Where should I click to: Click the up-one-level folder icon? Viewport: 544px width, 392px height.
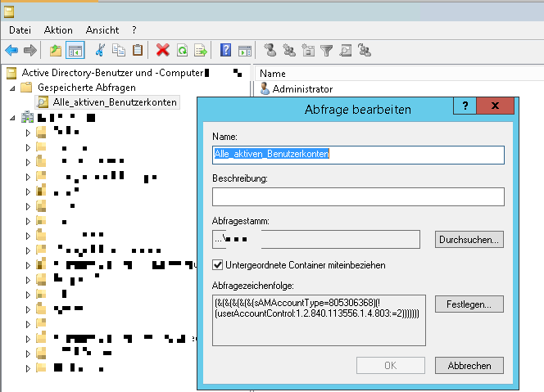56,51
